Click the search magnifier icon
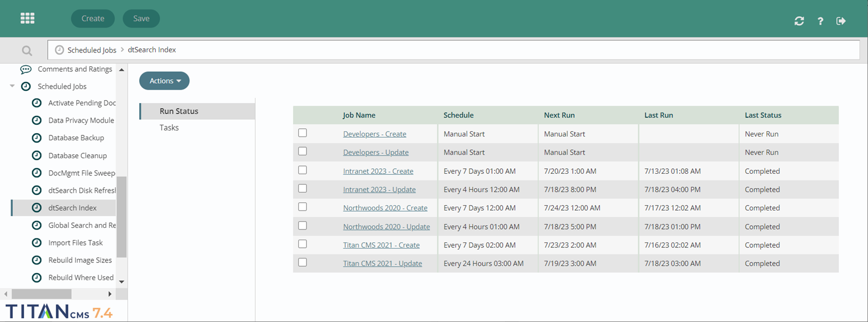 pos(27,51)
